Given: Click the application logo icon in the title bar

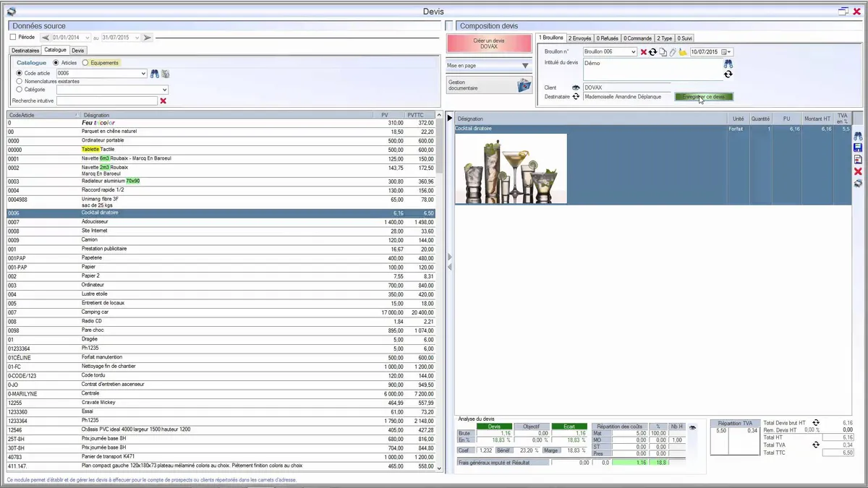Looking at the screenshot, I should (11, 11).
